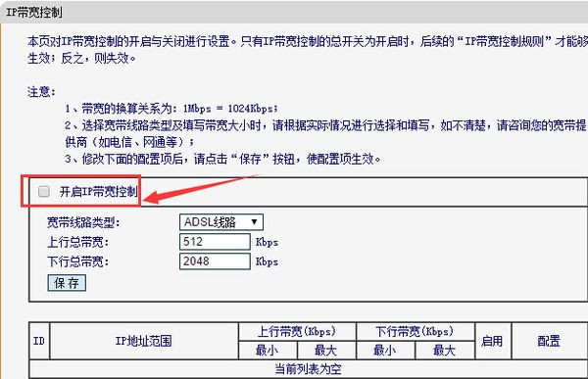Click 最大 under 下行带宽 header
The height and width of the screenshot is (379, 588).
[444, 351]
